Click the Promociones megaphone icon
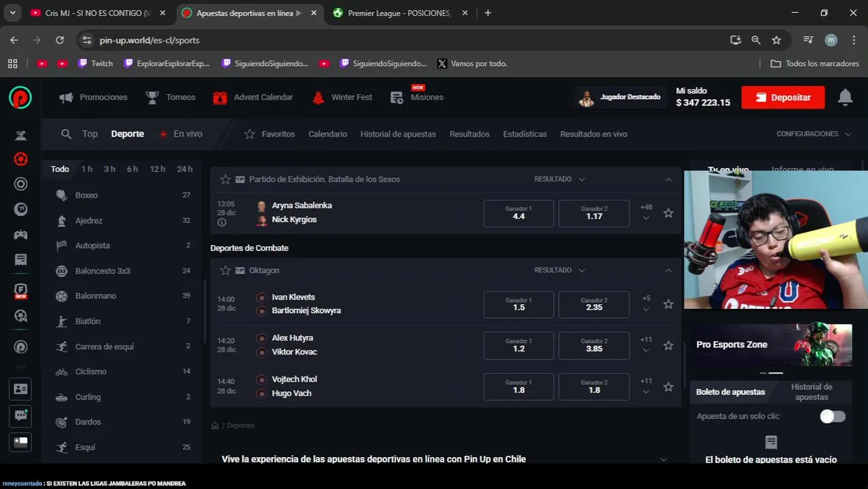 coord(66,97)
